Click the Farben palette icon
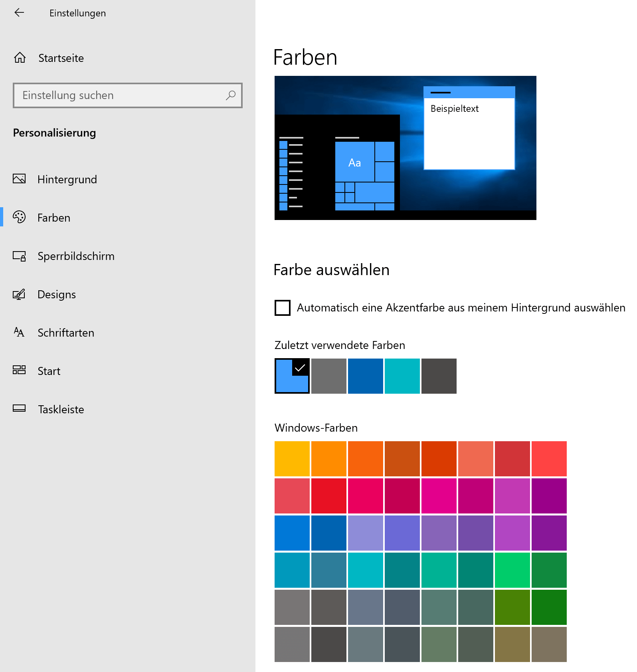This screenshot has height=672, width=637. [x=19, y=217]
